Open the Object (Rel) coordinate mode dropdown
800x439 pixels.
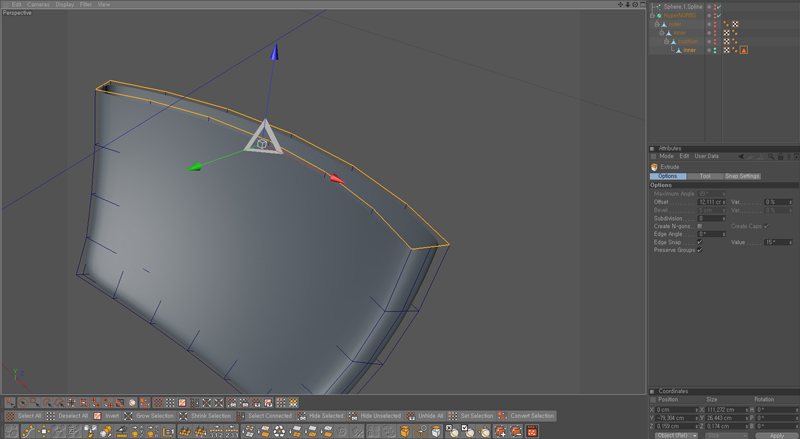(677, 435)
